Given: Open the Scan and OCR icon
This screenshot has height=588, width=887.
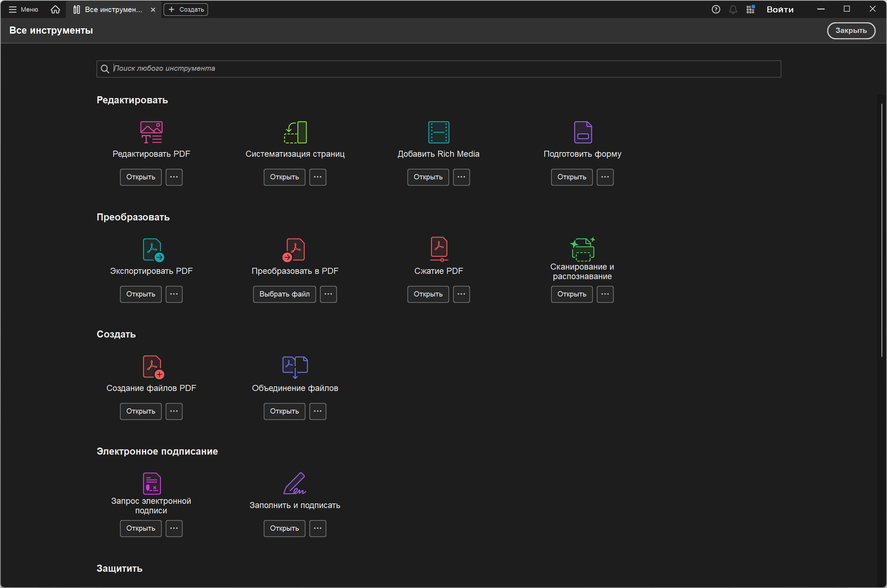Looking at the screenshot, I should coord(582,249).
